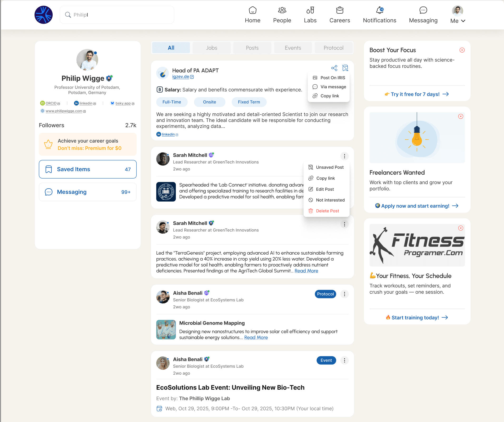Click the search input field
Viewport: 504px width, 422px height.
pos(117,15)
